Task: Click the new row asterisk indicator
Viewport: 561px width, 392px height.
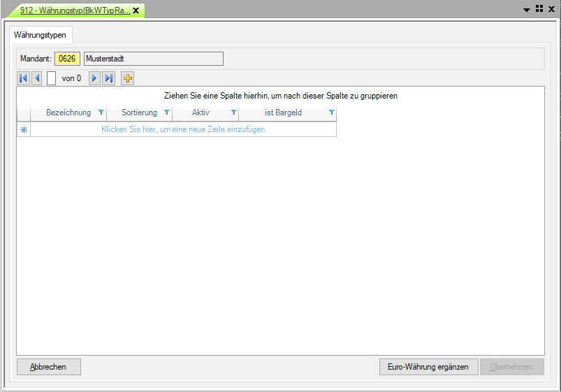Action: [x=24, y=129]
